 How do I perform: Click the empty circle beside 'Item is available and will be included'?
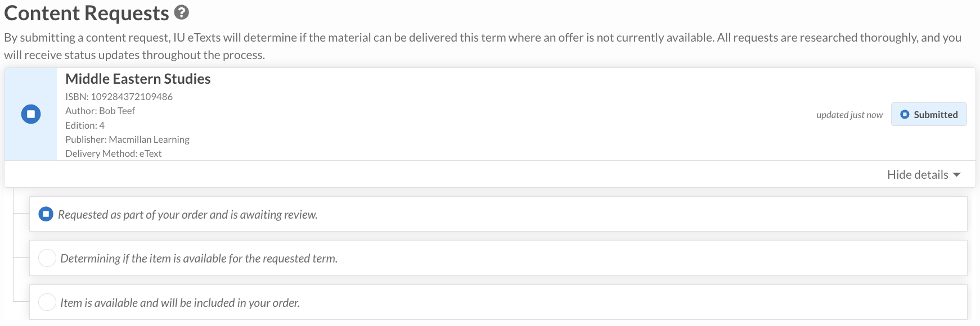pos(47,302)
